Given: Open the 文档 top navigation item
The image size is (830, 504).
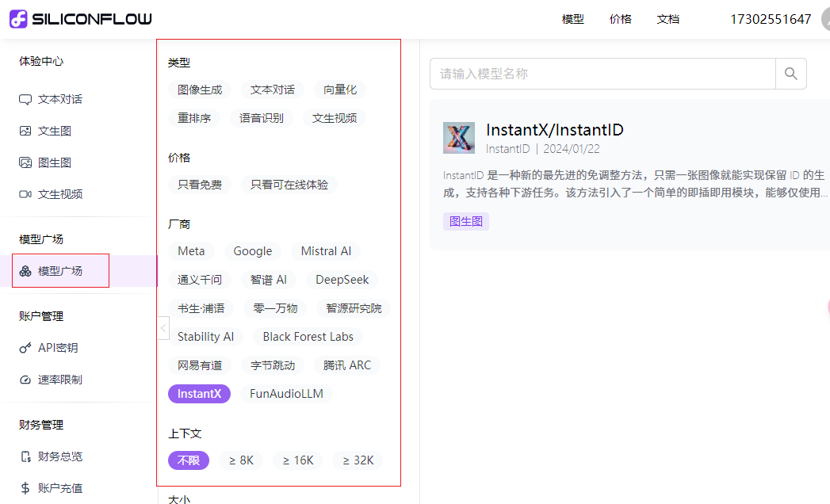Looking at the screenshot, I should [x=668, y=20].
